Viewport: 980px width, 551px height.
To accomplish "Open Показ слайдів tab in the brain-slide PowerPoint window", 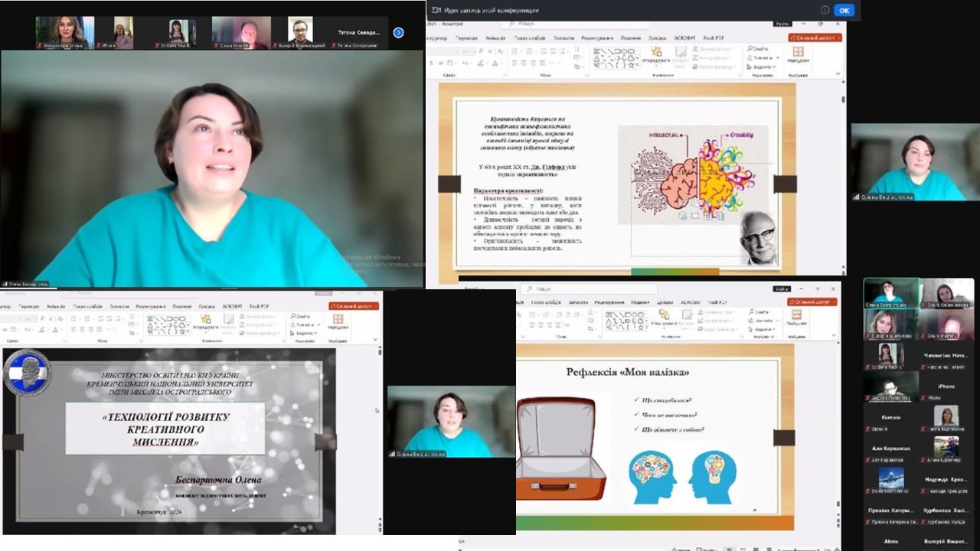I will pyautogui.click(x=530, y=37).
